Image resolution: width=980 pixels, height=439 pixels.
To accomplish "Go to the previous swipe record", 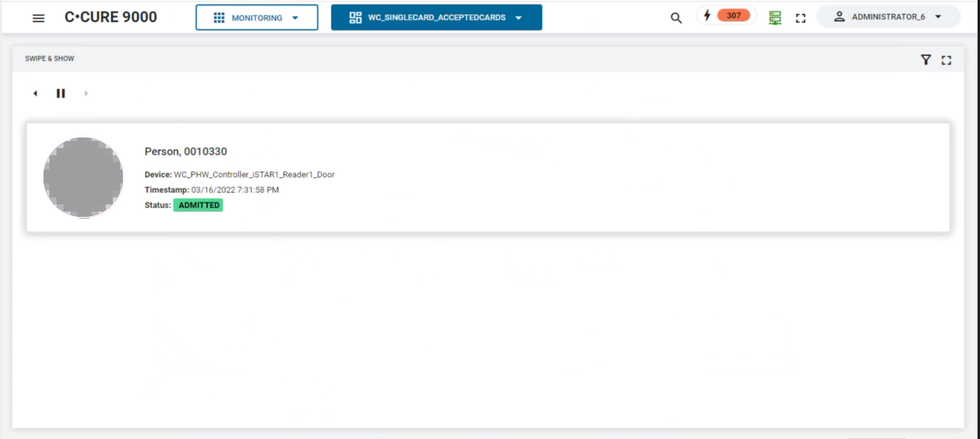I will (x=35, y=93).
